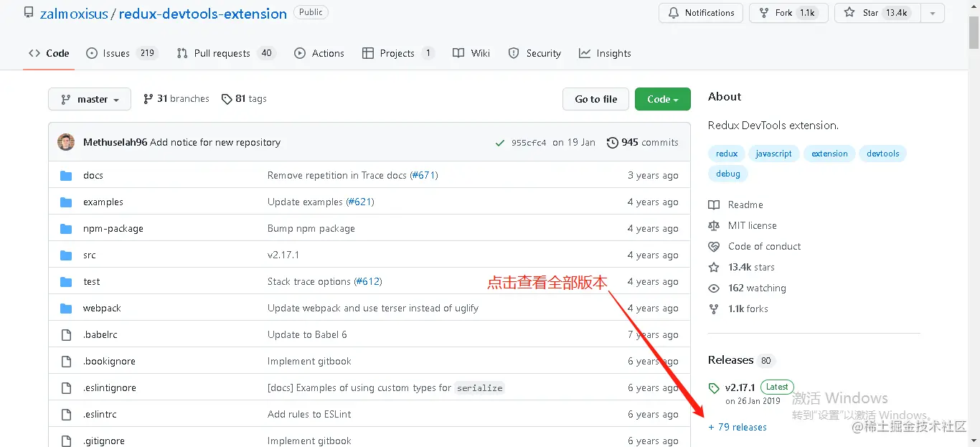Image resolution: width=980 pixels, height=447 pixels.
Task: Click the green commit status checkmark
Action: pyautogui.click(x=500, y=143)
